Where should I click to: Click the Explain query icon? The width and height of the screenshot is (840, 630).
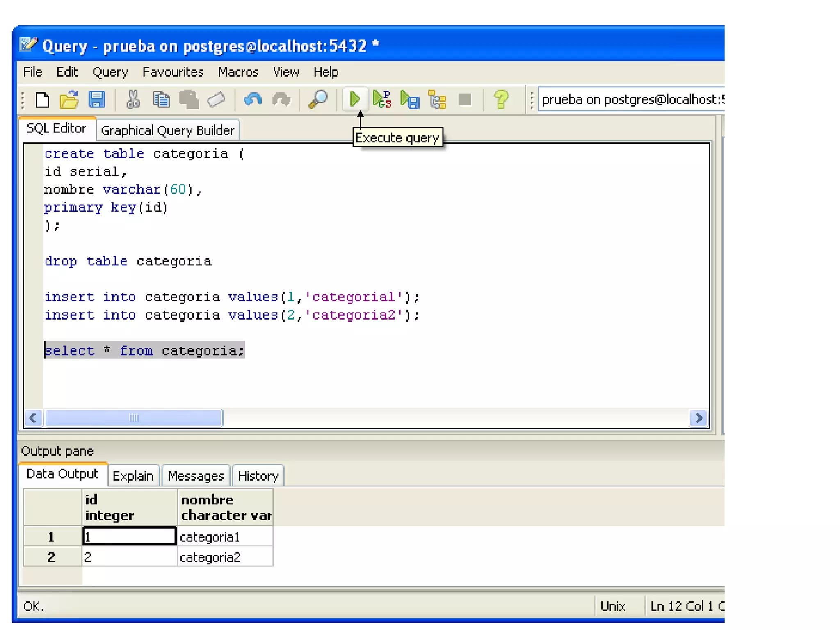[x=437, y=100]
